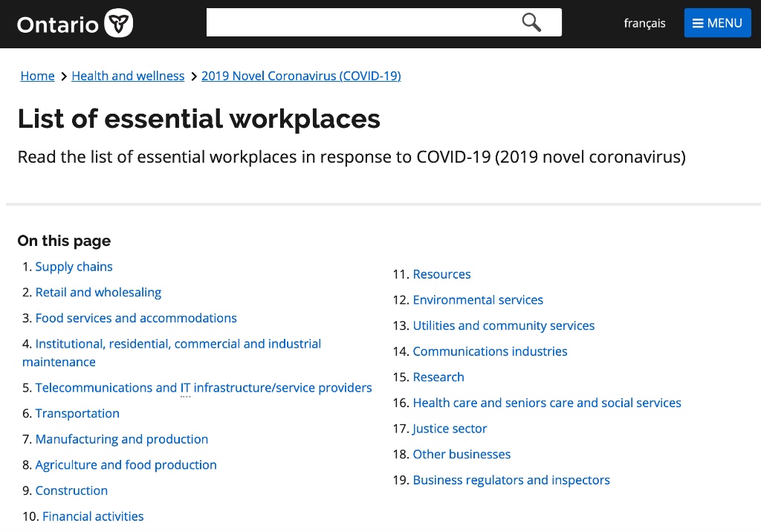Screen dimensions: 761x532
Task: Jump to Retail and wholesaling section
Action: point(98,292)
